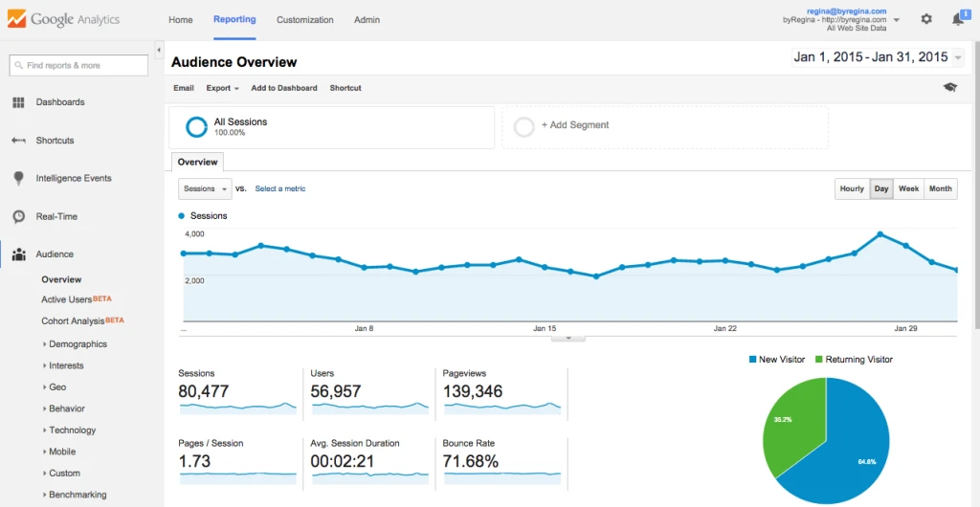Click the blue Sessions legend dot

(x=182, y=216)
